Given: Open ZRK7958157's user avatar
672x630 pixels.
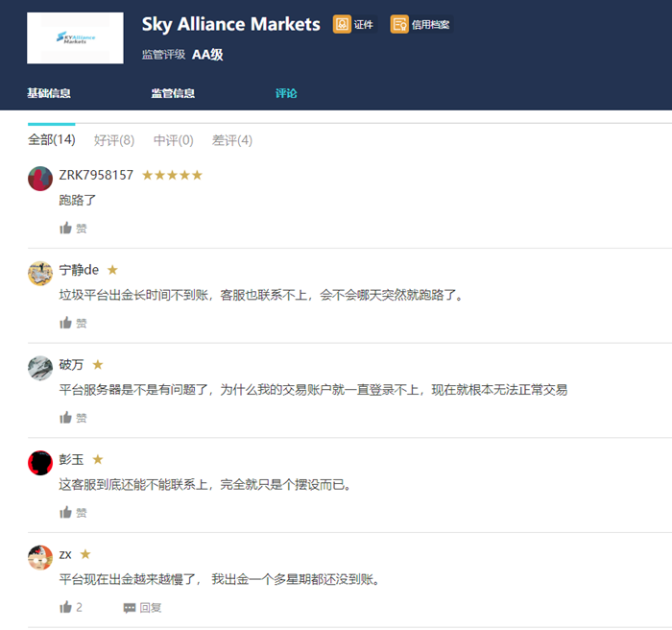Looking at the screenshot, I should coord(40,179).
